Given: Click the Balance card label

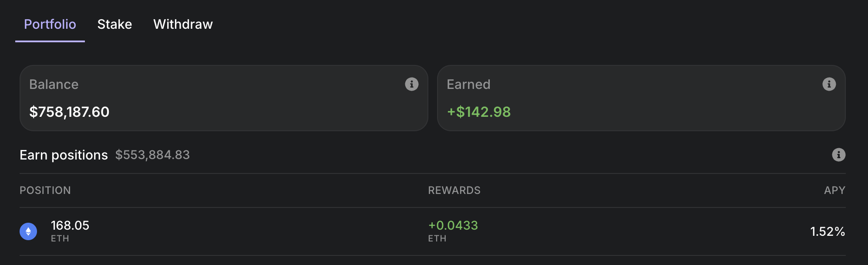Looking at the screenshot, I should [54, 84].
